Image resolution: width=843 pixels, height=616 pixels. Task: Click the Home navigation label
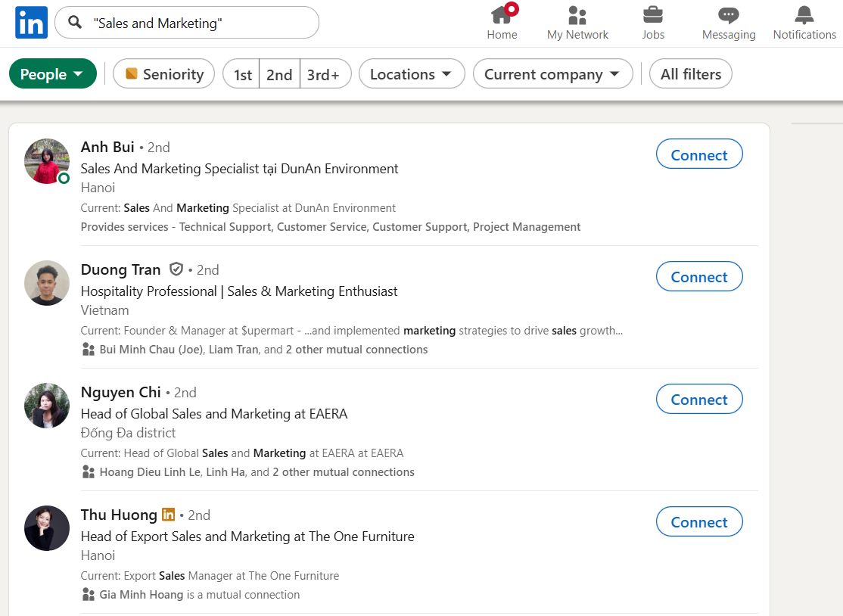[x=502, y=34]
